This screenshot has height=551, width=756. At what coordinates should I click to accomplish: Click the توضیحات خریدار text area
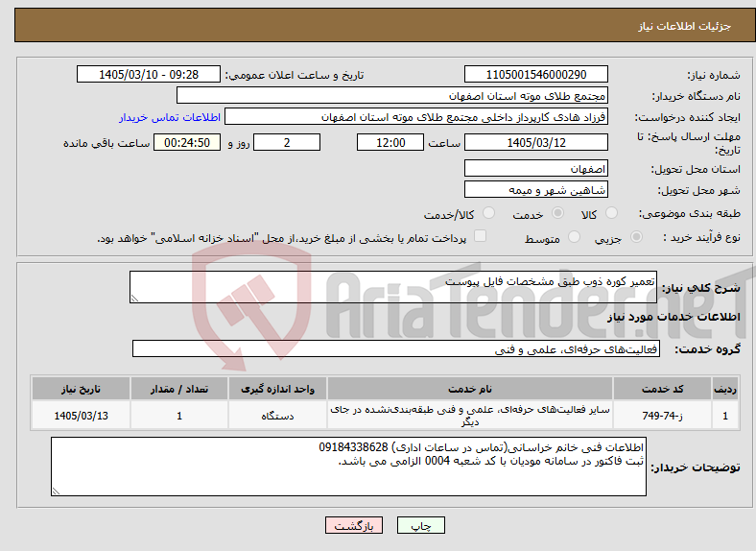(348, 467)
